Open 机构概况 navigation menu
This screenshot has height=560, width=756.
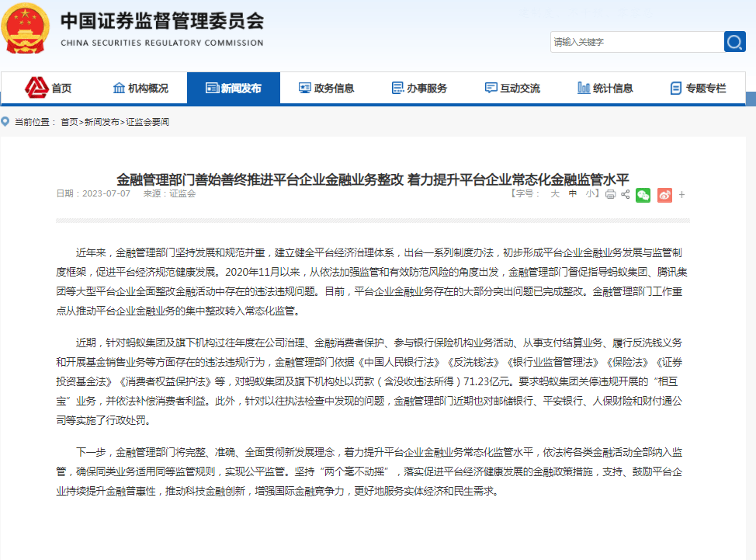click(140, 89)
